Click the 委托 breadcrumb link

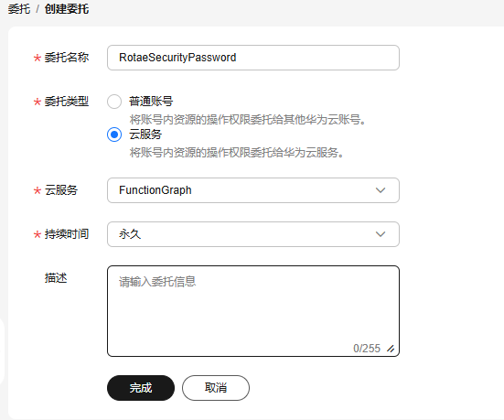point(19,8)
